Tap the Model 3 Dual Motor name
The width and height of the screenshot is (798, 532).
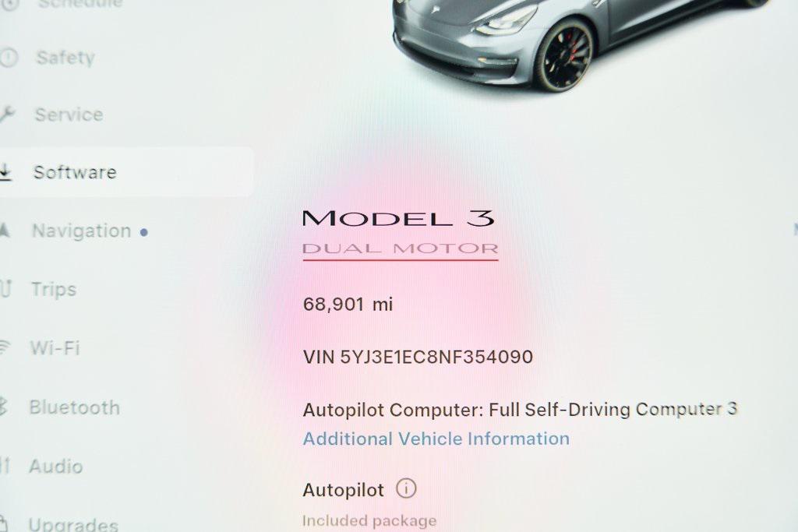click(400, 234)
